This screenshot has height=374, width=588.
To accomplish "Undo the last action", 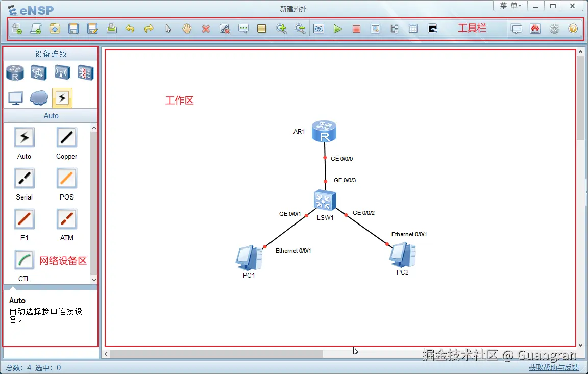I will pyautogui.click(x=130, y=29).
